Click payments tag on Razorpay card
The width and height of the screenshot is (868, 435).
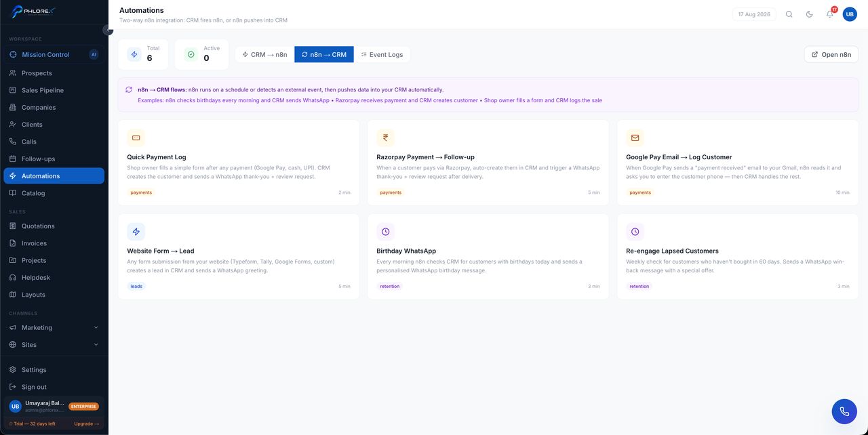[x=391, y=192]
